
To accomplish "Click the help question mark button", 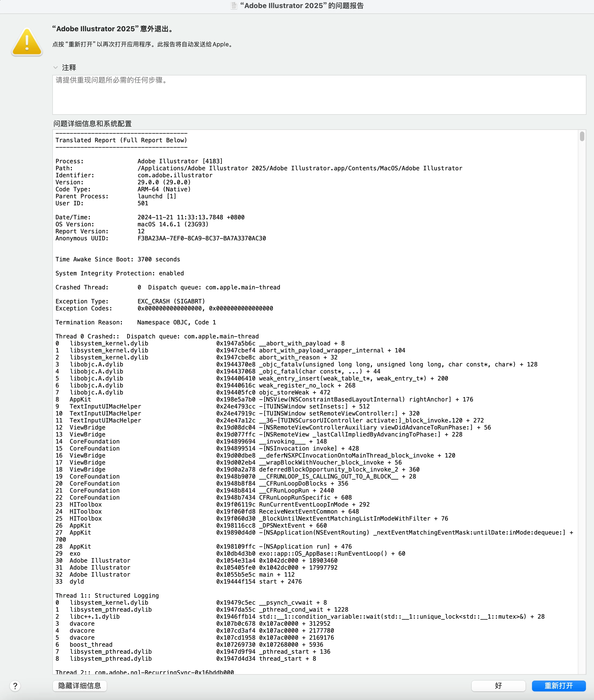I will click(15, 686).
